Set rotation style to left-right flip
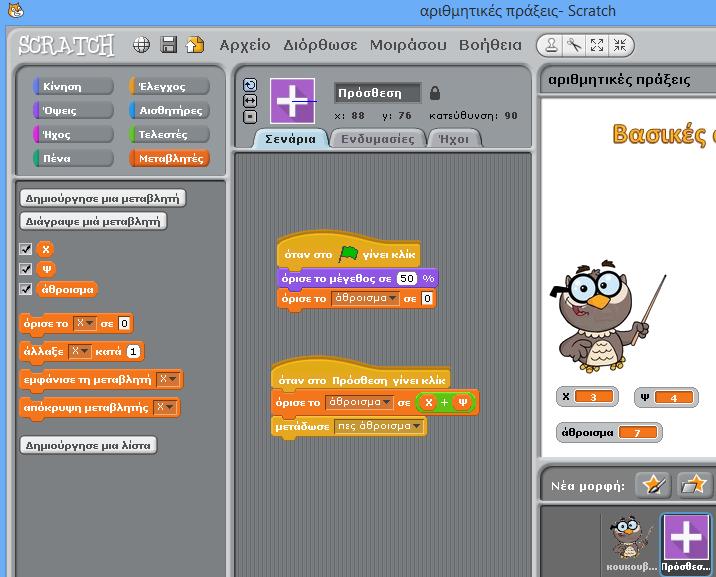 point(250,100)
